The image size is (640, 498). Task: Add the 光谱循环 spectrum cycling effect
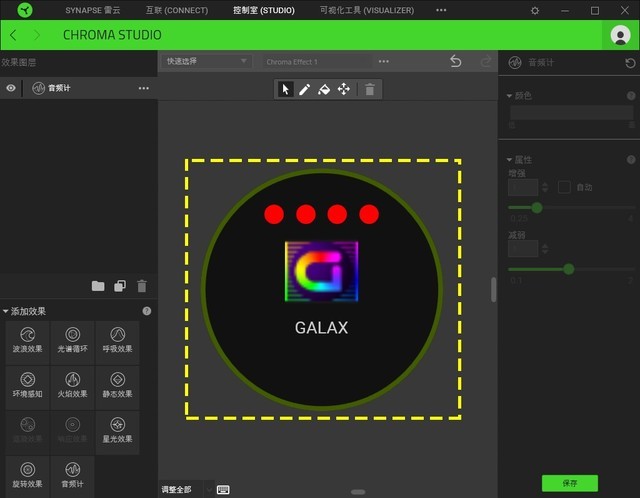(72, 342)
